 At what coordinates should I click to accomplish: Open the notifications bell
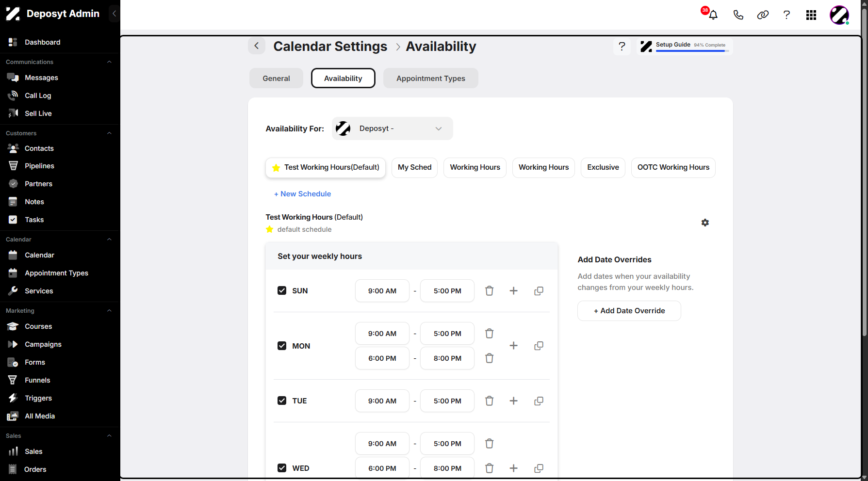click(x=713, y=15)
